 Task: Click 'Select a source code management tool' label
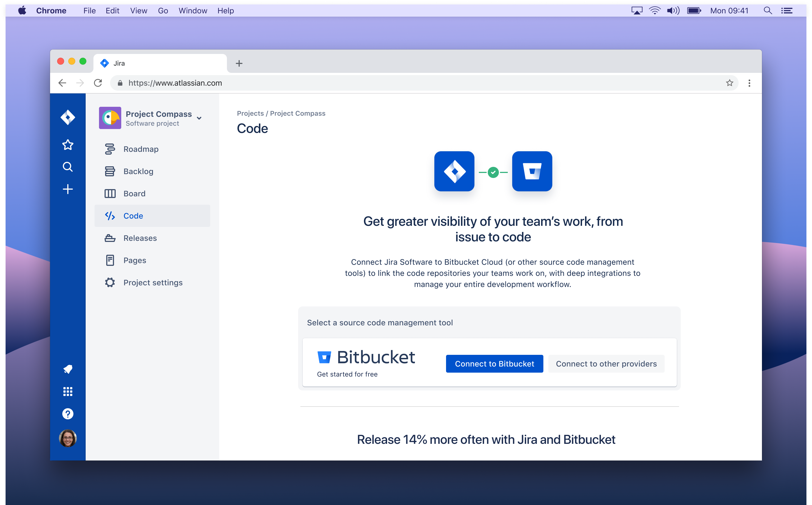[380, 323]
